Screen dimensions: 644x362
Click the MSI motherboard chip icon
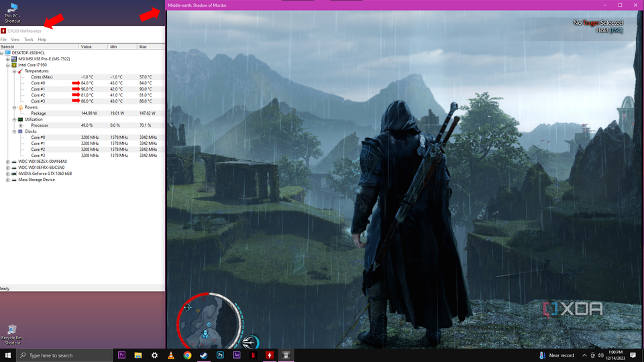tap(14, 59)
